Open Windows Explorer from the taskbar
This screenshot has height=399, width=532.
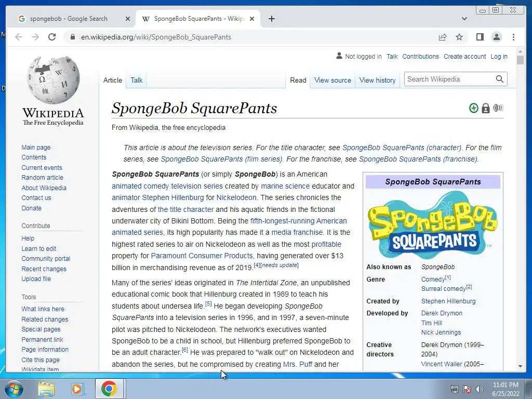click(x=46, y=389)
